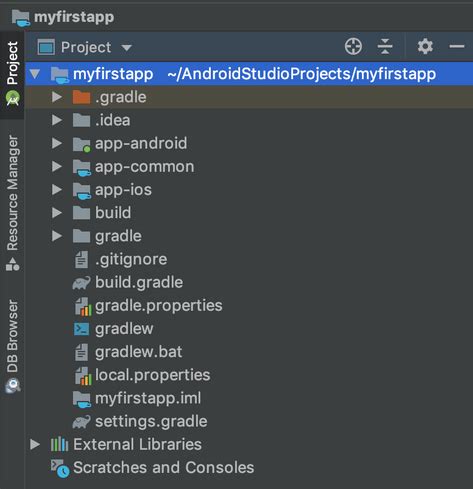Click the Scratches and Consoles clock icon
This screenshot has height=489, width=473.
click(60, 468)
